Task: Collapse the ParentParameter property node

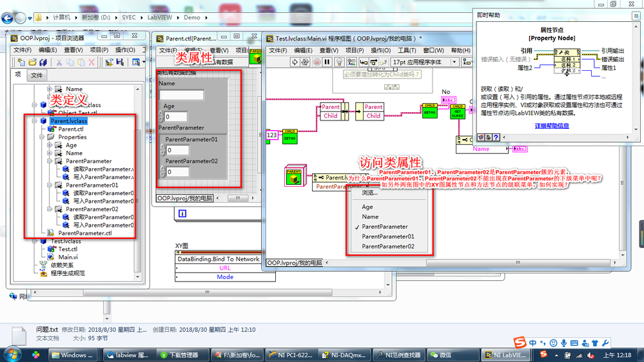Action: coord(49,161)
